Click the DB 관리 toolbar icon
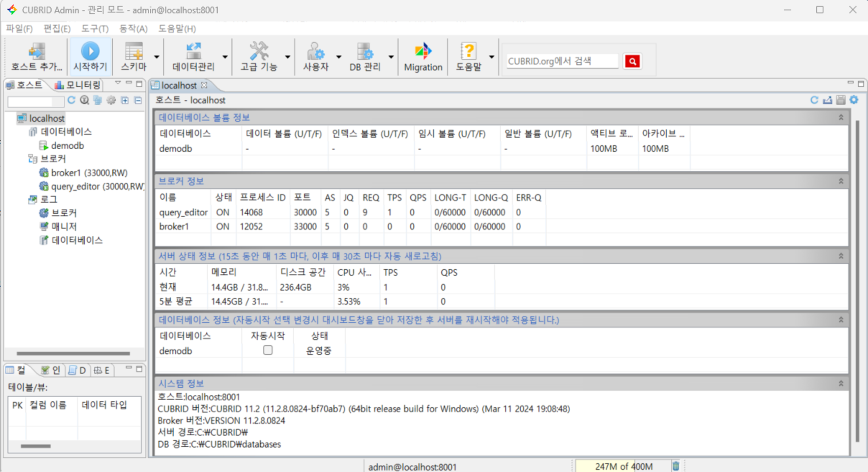The width and height of the screenshot is (868, 472). (365, 52)
